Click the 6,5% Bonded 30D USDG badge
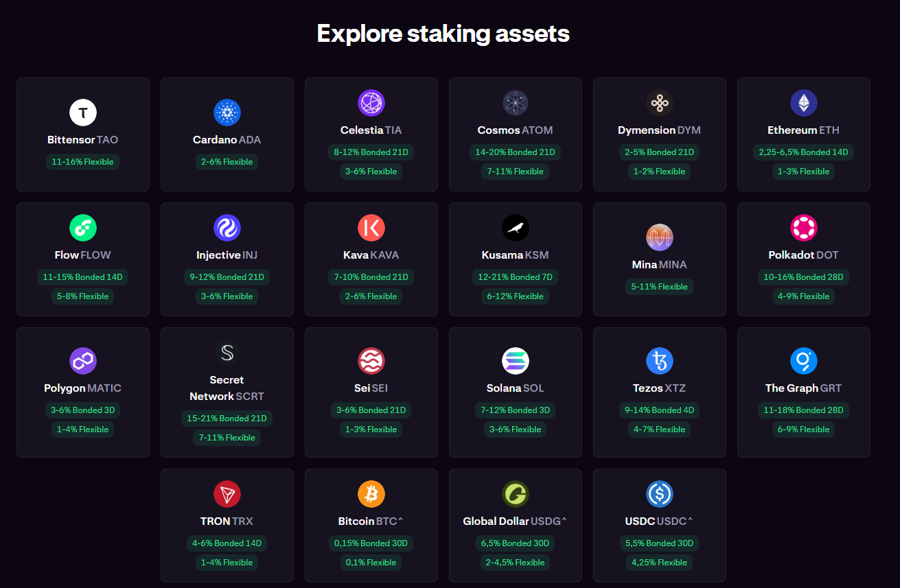Screen dimensions: 900x588 pos(516,543)
